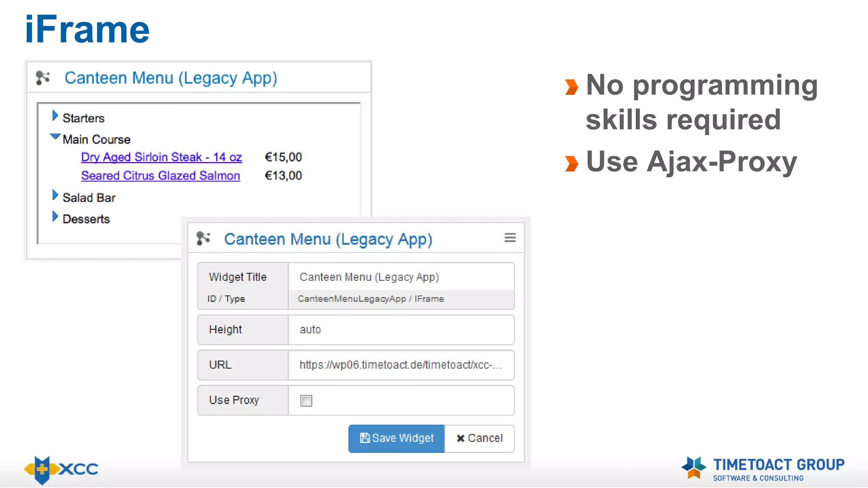Click the XCC logo at the bottom left
Image resolution: width=868 pixels, height=488 pixels.
click(x=61, y=470)
